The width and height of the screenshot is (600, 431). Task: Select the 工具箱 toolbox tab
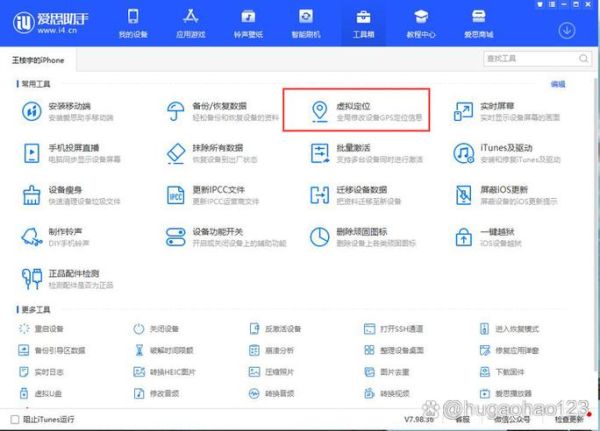click(363, 24)
